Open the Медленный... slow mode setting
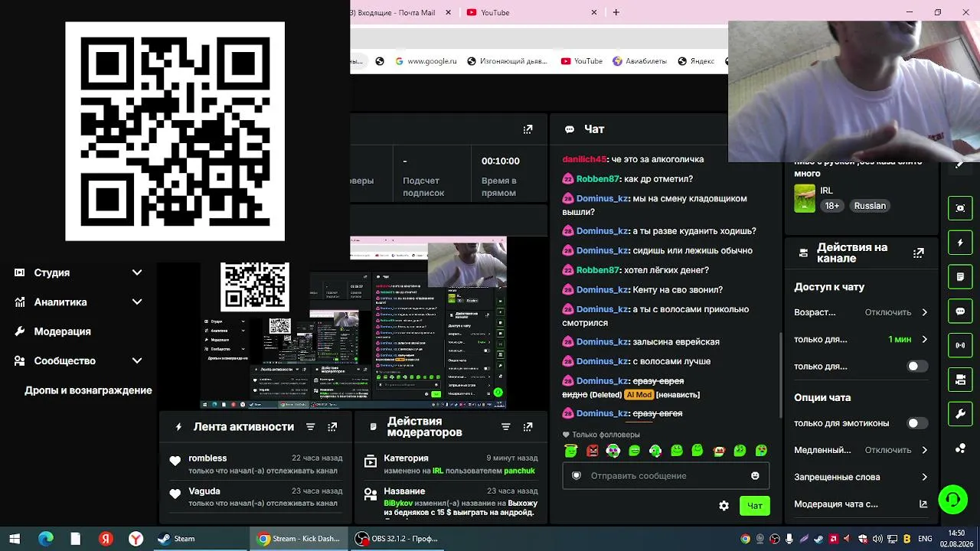This screenshot has width=980, height=551. [x=861, y=450]
